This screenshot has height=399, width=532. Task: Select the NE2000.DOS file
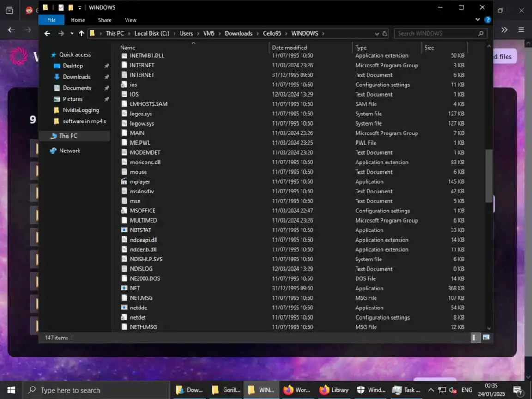pos(145,278)
